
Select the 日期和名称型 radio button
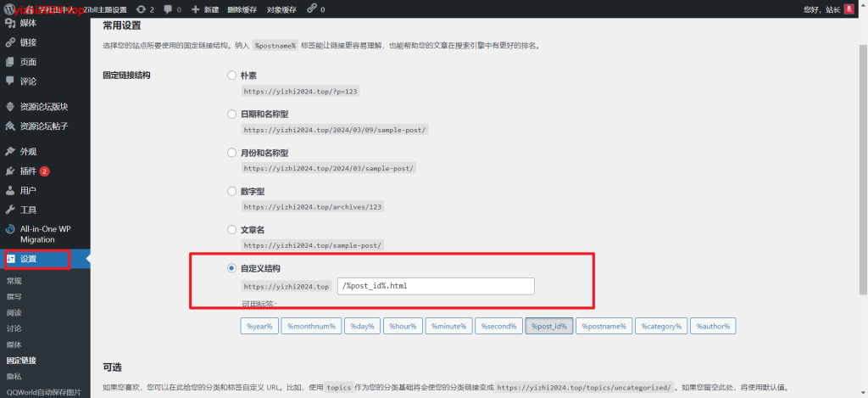coord(232,115)
